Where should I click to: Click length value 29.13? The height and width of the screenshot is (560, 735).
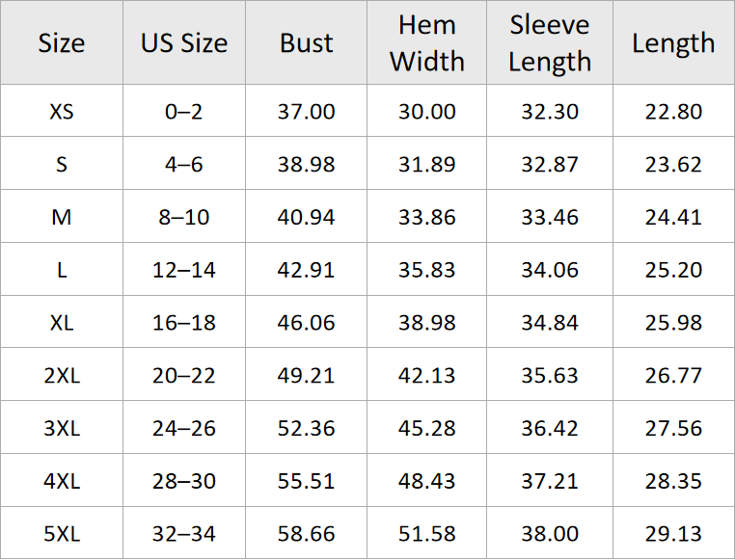pos(673,534)
